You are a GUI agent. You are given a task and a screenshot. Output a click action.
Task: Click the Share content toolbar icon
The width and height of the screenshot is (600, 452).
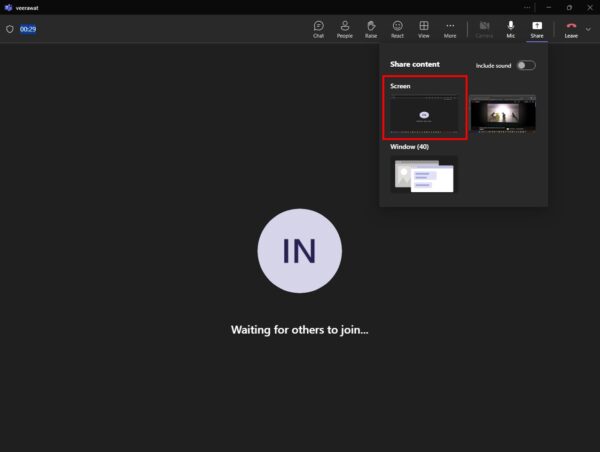point(537,28)
